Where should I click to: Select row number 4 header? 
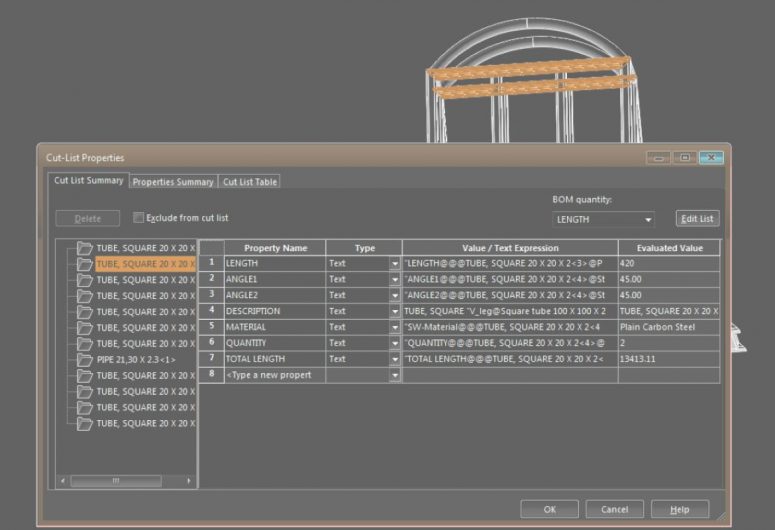click(212, 310)
